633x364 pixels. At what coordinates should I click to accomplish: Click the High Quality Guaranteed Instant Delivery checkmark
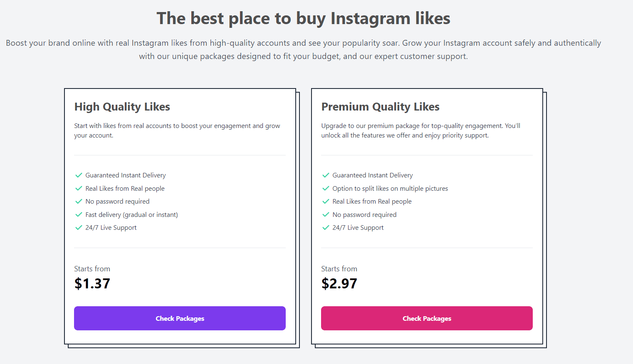click(x=79, y=175)
